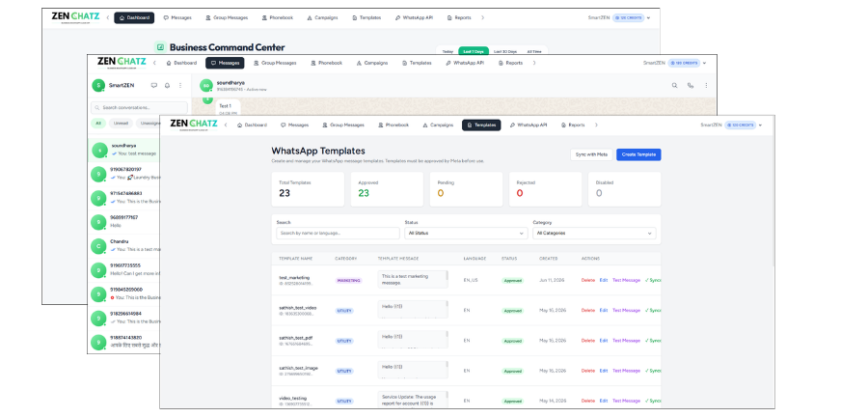The image size is (868, 417).
Task: Click Approved status of sathish_test_video
Action: pos(513,311)
